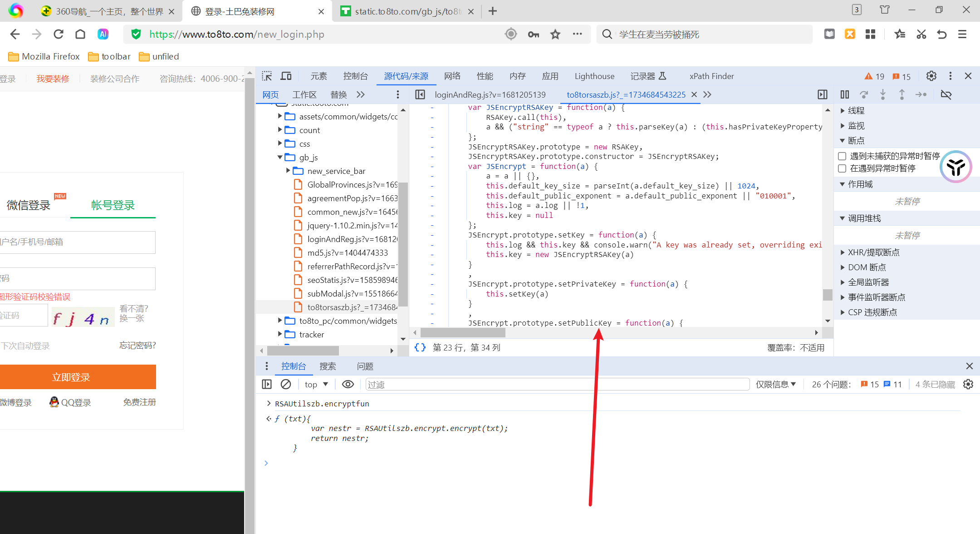980x534 pixels.
Task: Enable pause on caught exceptions checkbox
Action: point(842,168)
